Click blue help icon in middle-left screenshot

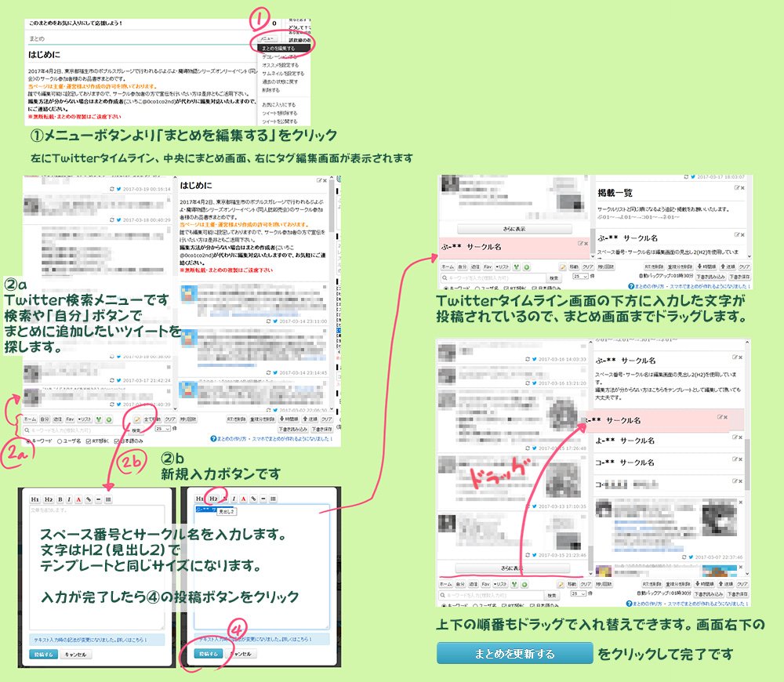(213, 438)
